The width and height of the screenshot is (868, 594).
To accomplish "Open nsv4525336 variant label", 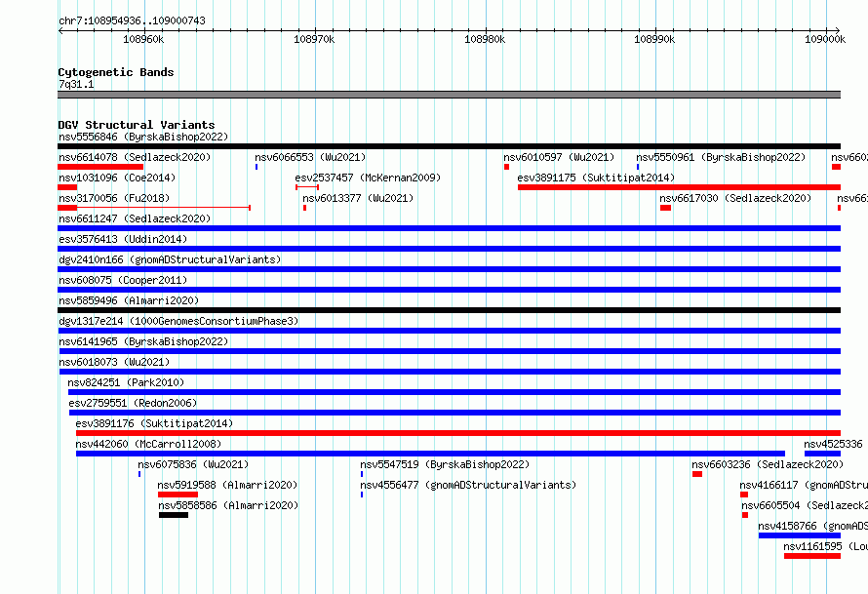I will point(833,444).
